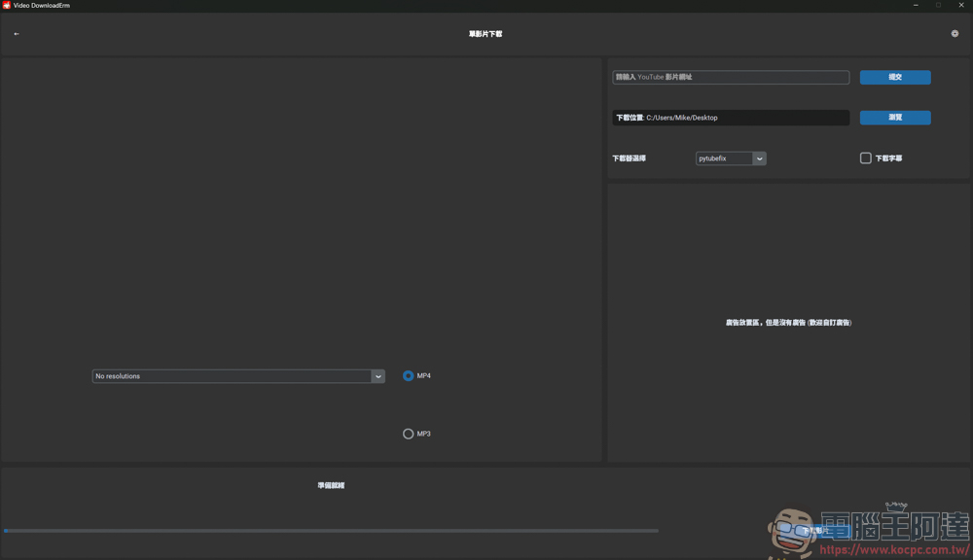The width and height of the screenshot is (973, 560).
Task: Click the Video DownloadErm app icon in title bar
Action: (x=6, y=5)
